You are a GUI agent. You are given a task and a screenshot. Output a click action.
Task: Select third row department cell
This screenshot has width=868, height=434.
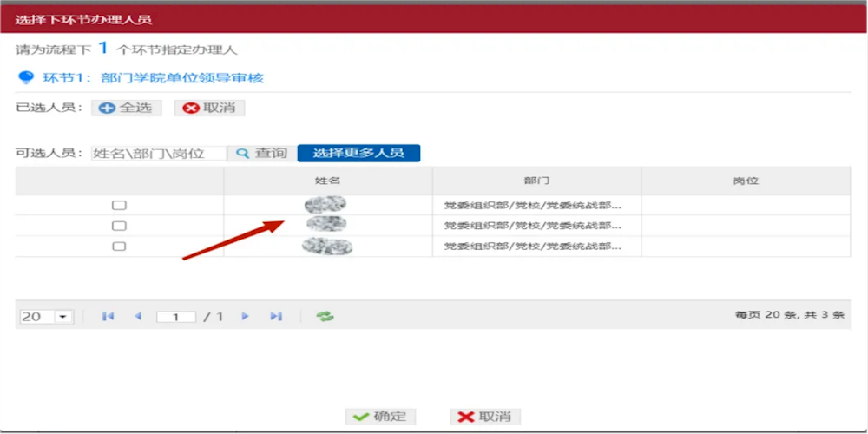(537, 247)
